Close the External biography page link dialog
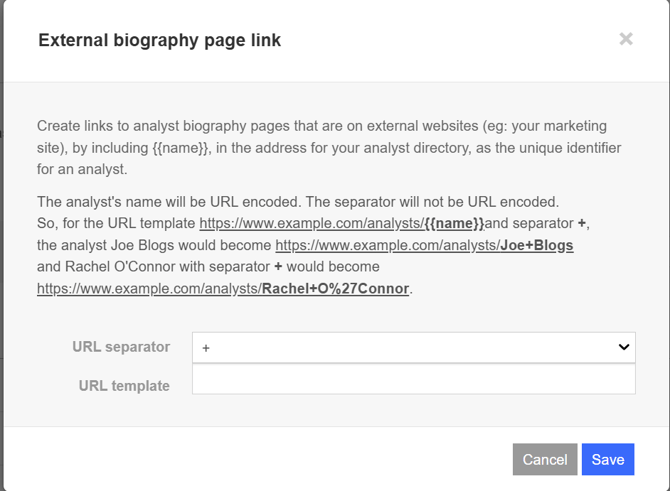670x491 pixels. pyautogui.click(x=626, y=39)
